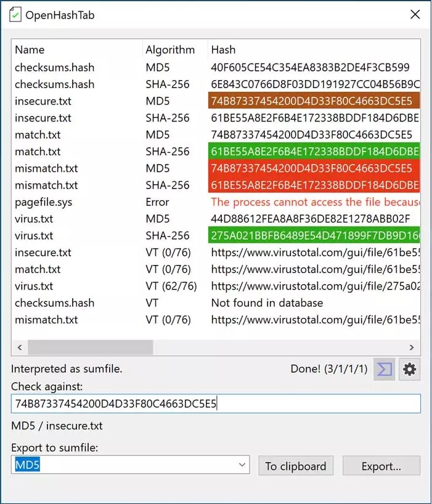
Task: Open settings with the gear icon
Action: click(x=410, y=369)
